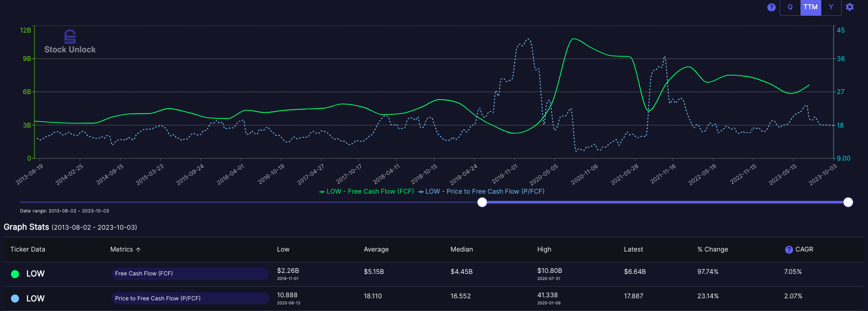Click the 2013-08-19 x-axis date label

pos(29,174)
